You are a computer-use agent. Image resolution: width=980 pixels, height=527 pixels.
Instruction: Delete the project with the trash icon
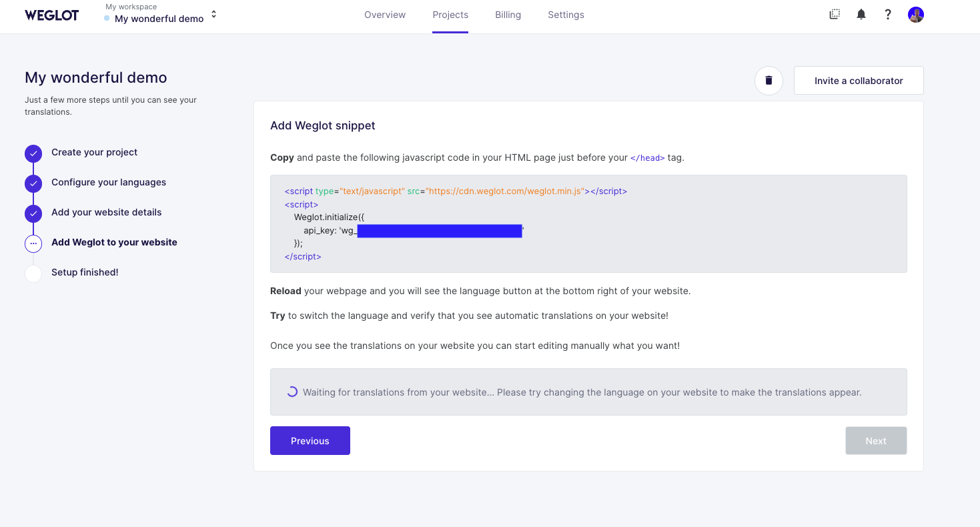tap(769, 80)
